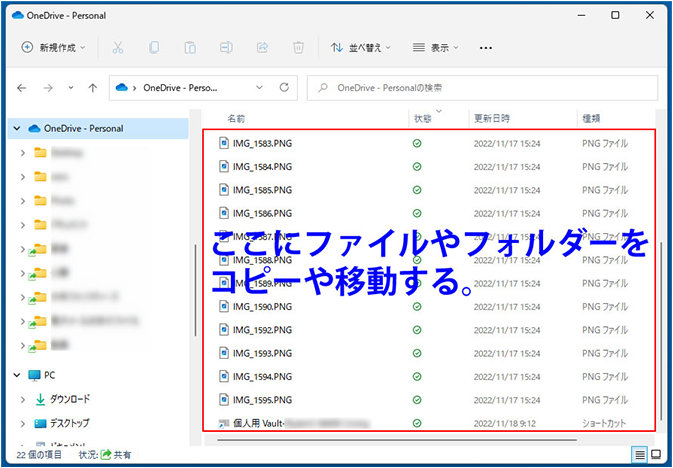
Task: Open the three-dot more options menu
Action: (485, 48)
